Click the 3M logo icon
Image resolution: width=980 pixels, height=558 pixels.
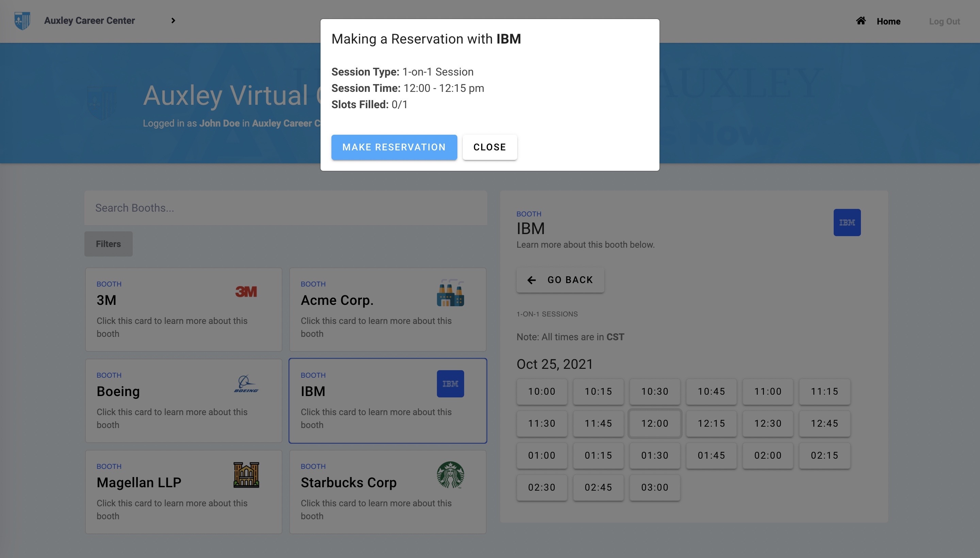246,292
